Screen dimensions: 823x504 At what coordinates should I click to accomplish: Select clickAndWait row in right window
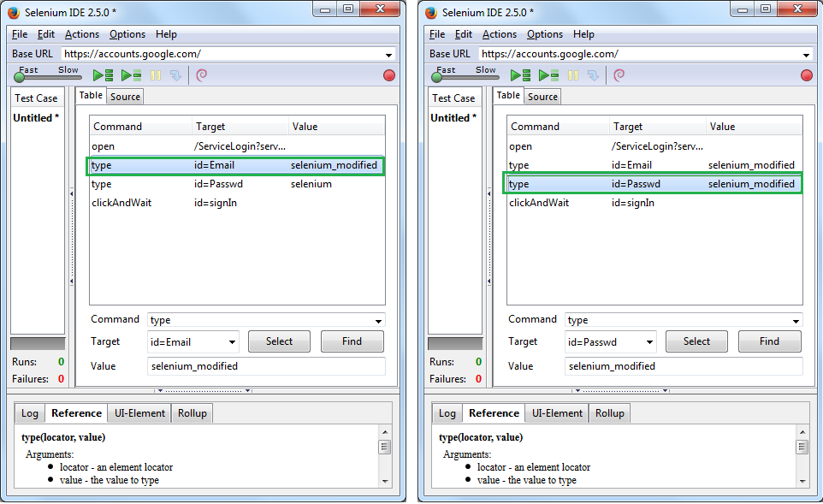[654, 203]
